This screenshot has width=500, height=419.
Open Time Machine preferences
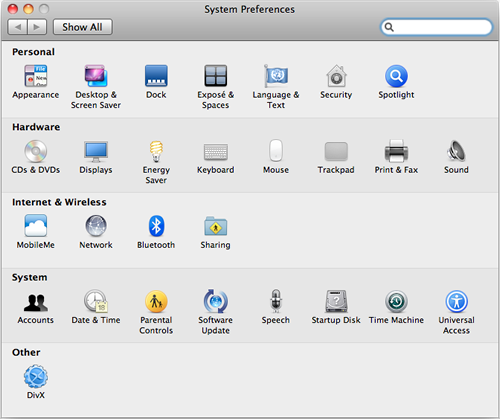pyautogui.click(x=396, y=301)
